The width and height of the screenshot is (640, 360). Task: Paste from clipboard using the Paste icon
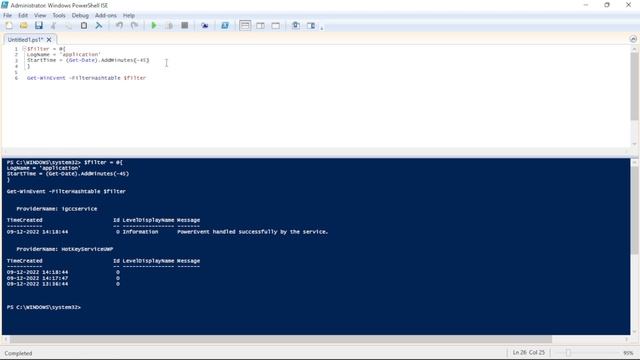[84, 25]
